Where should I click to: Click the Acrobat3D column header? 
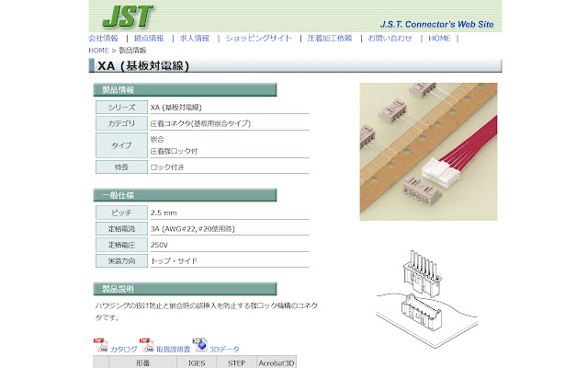pyautogui.click(x=277, y=362)
